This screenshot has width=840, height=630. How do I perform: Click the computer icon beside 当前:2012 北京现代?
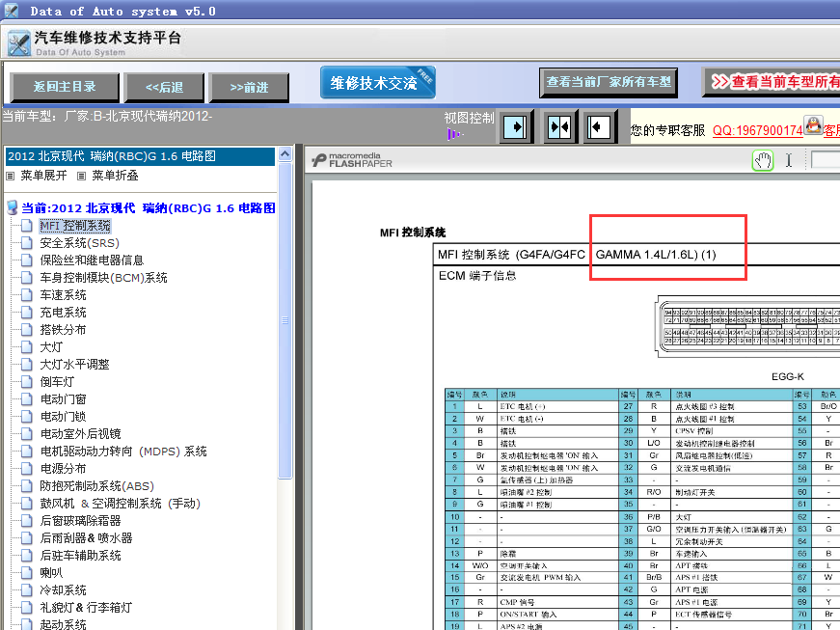pyautogui.click(x=13, y=207)
